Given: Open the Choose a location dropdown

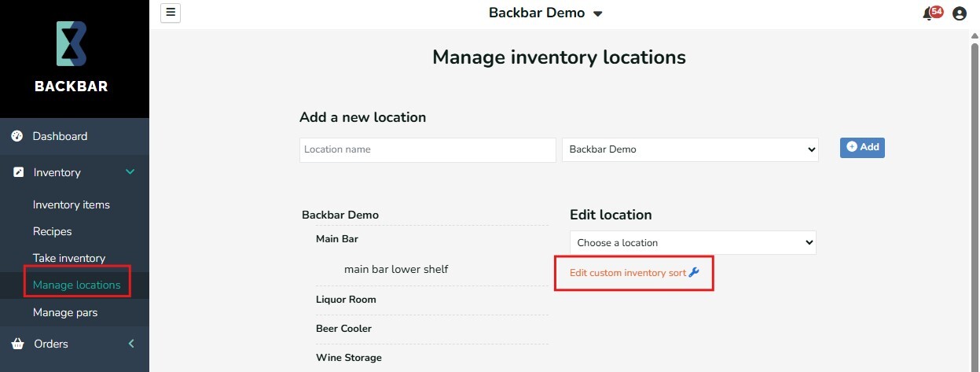Looking at the screenshot, I should (693, 242).
